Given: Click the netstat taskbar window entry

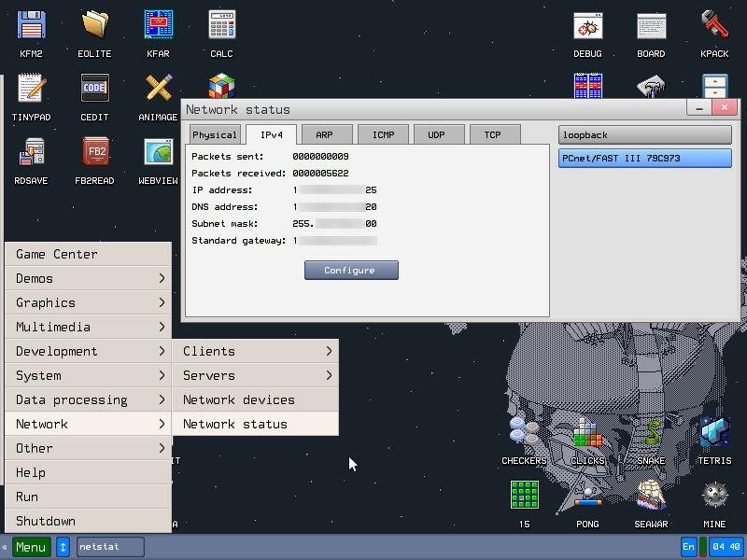Looking at the screenshot, I should click(110, 547).
